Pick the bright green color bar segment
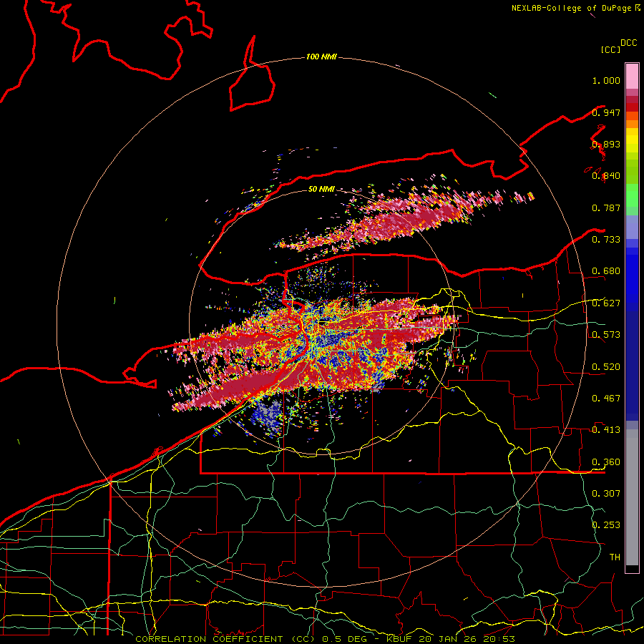 tap(632, 195)
